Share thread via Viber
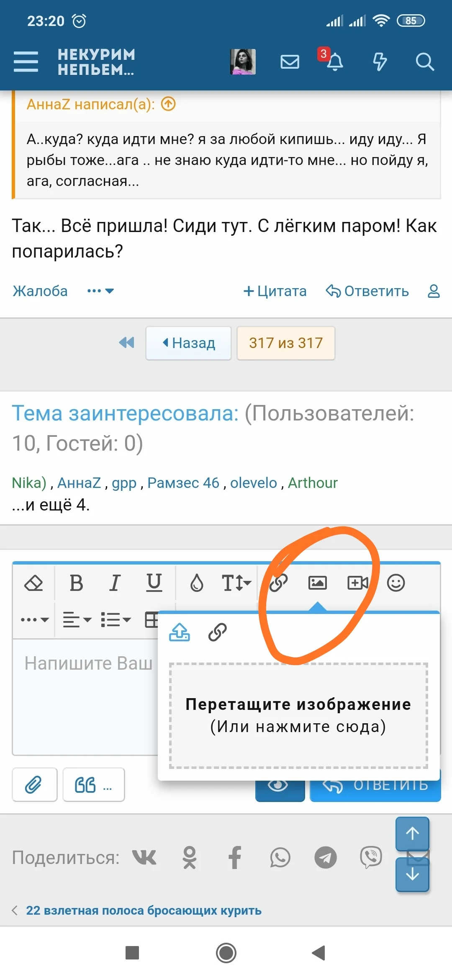Viewport: 452px width, 980px height. coord(371,857)
